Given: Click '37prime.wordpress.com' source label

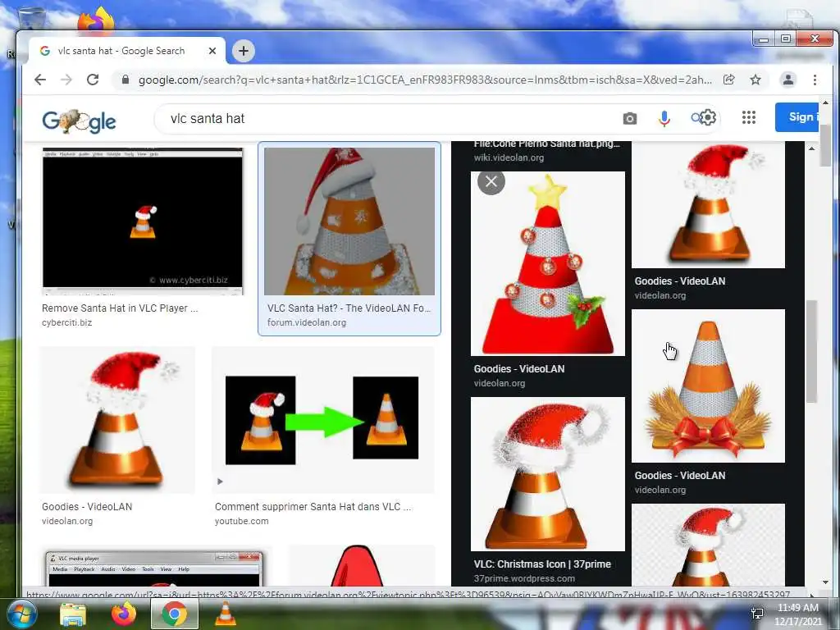Looking at the screenshot, I should [x=524, y=578].
